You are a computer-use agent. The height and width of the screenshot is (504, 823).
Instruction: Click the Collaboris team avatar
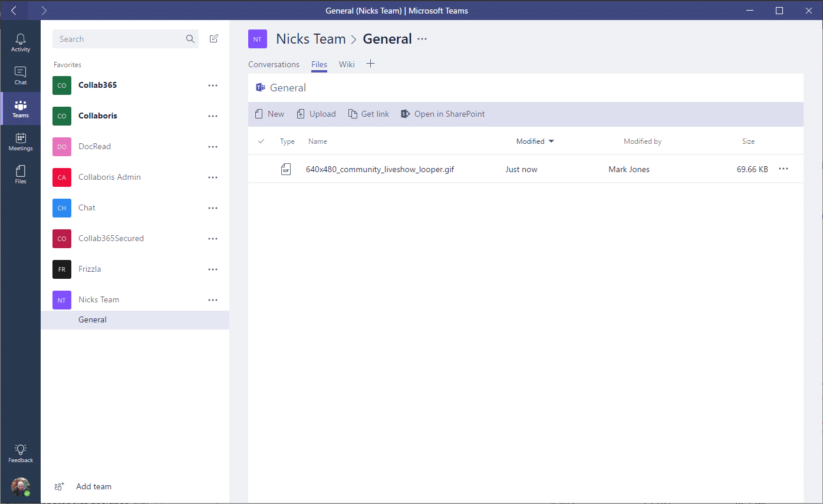62,116
